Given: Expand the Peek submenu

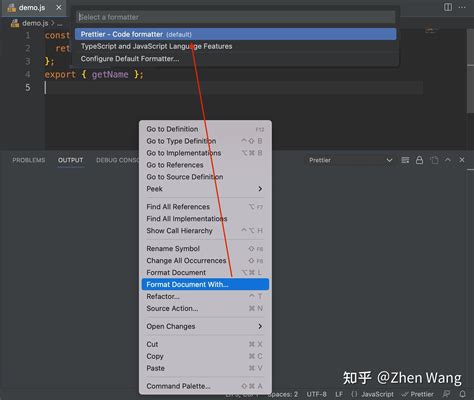Looking at the screenshot, I should 205,189.
